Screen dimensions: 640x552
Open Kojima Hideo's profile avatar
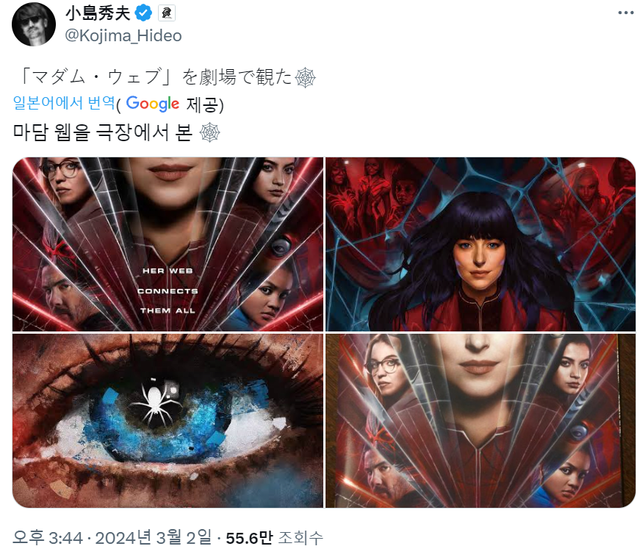33,24
